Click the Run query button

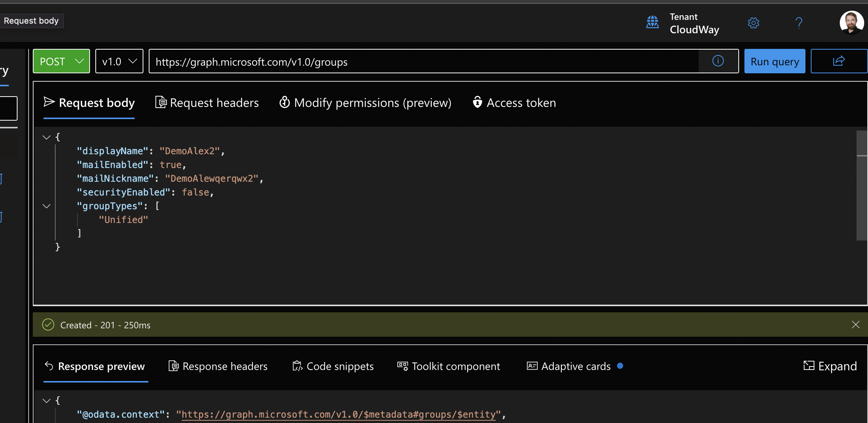click(x=774, y=61)
